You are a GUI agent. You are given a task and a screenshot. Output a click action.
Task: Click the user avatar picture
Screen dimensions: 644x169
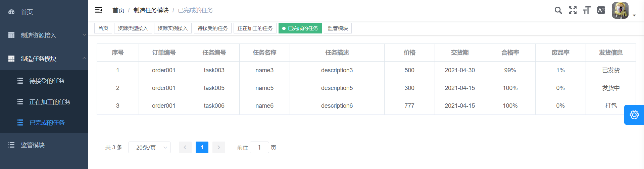[620, 10]
